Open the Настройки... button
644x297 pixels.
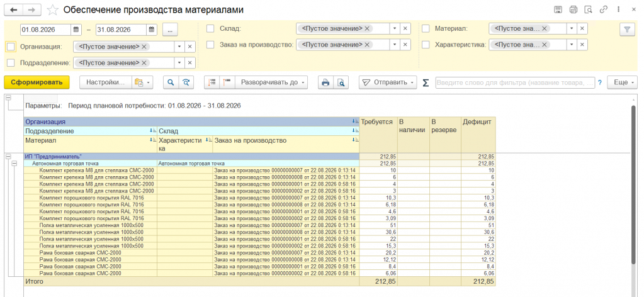(105, 82)
